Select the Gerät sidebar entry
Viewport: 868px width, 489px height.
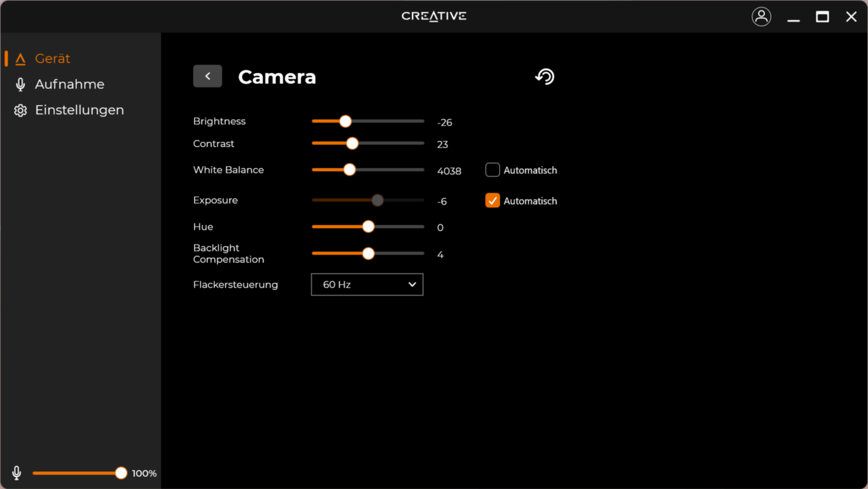pos(52,59)
